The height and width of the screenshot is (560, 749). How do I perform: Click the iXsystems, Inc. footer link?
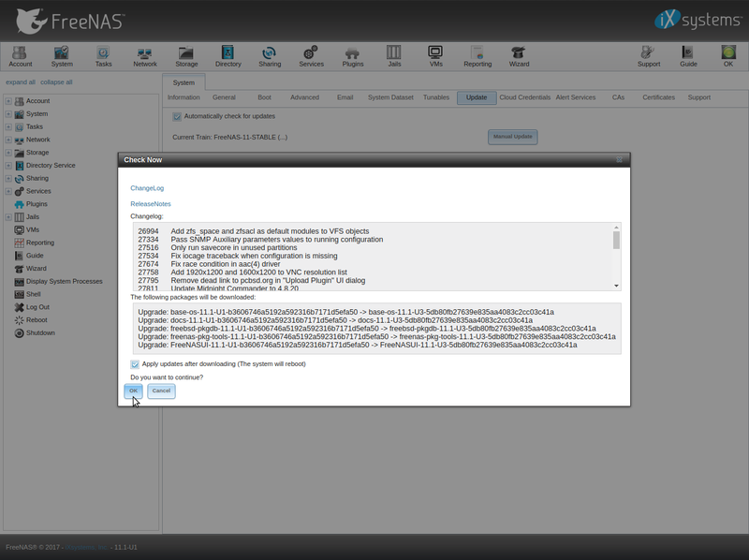86,548
